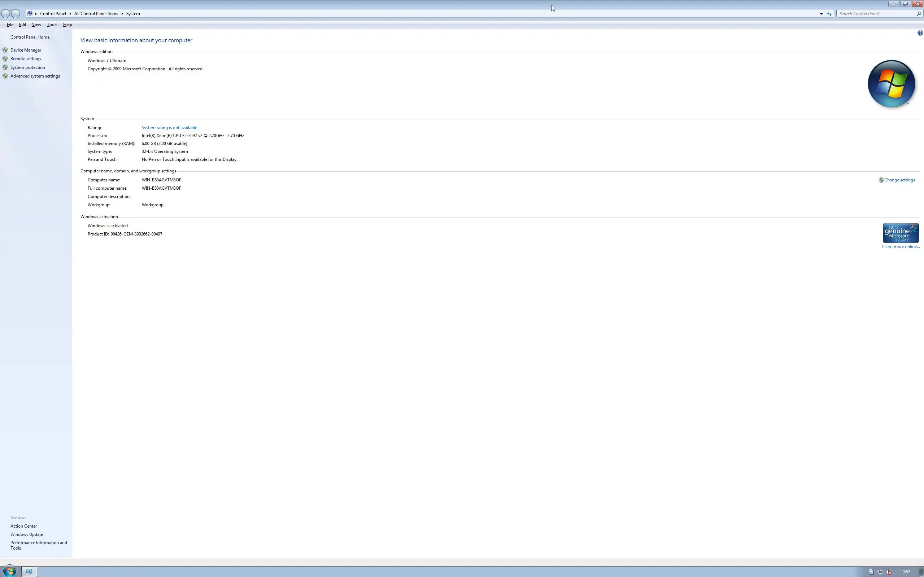Open the network tray icon

pyautogui.click(x=880, y=572)
